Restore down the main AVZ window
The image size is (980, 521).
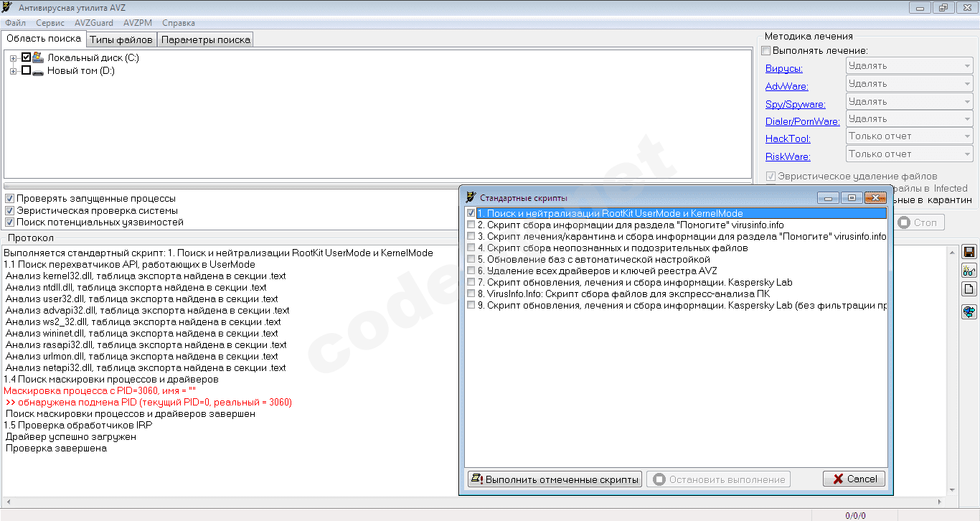(943, 8)
